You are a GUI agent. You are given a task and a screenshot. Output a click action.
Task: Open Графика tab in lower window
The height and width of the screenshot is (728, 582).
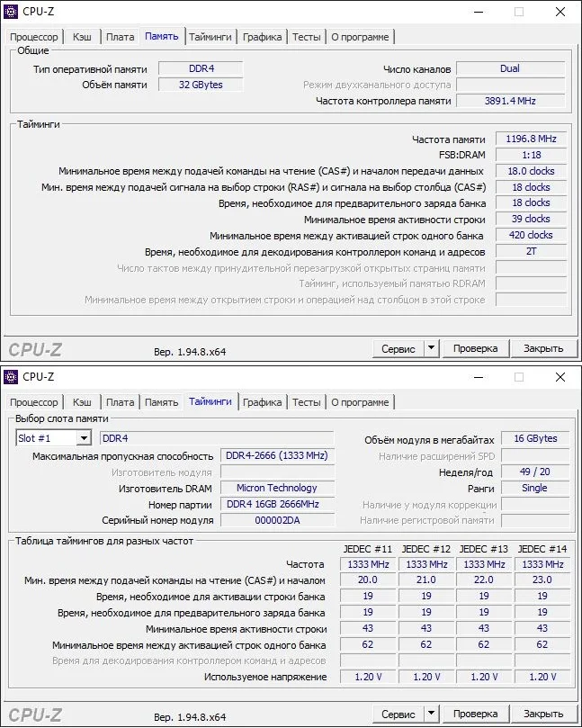coord(262,402)
